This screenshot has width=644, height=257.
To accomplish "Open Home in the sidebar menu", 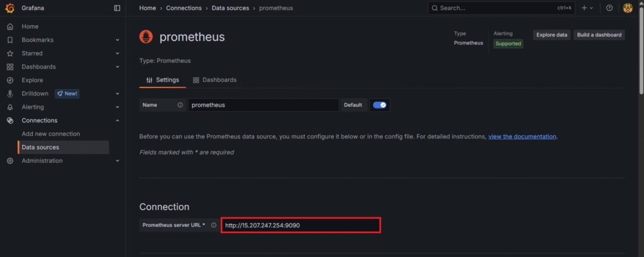I will (30, 26).
